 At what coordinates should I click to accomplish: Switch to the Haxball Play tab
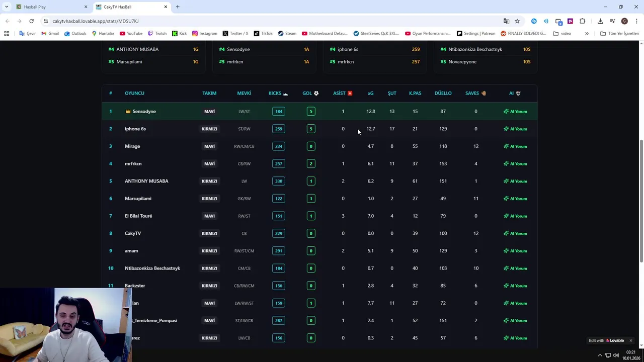pos(51,7)
